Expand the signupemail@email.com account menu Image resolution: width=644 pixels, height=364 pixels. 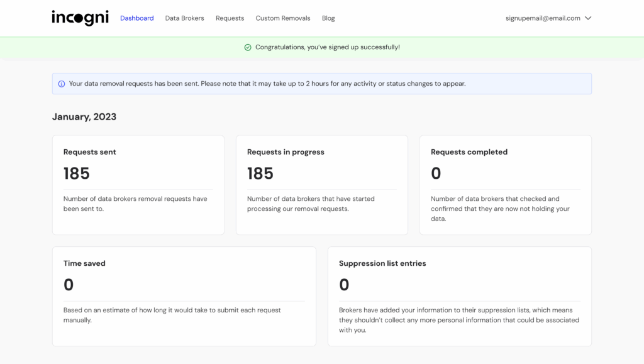pos(548,18)
